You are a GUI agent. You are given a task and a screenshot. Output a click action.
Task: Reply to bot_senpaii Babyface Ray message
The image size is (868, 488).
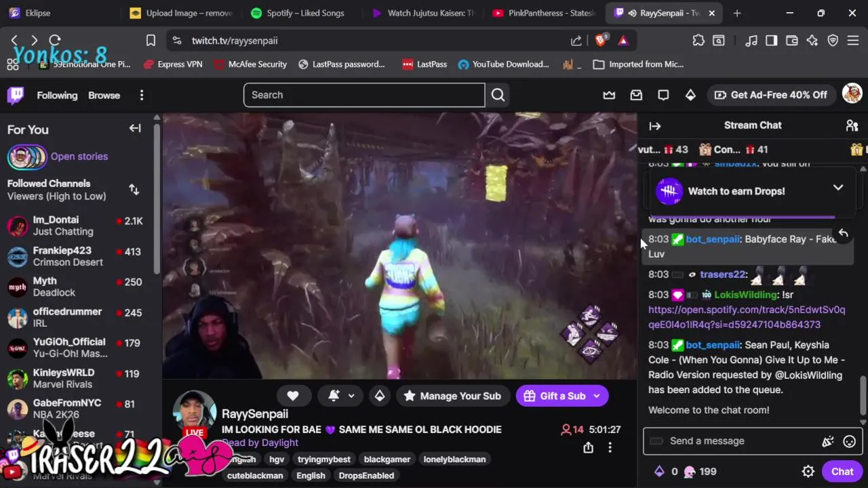click(843, 233)
